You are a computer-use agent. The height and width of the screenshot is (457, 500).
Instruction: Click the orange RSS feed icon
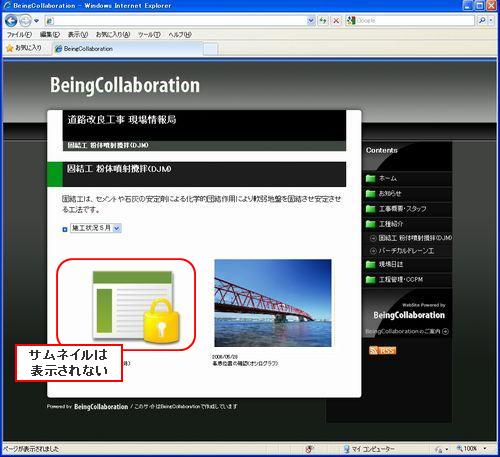tap(382, 350)
